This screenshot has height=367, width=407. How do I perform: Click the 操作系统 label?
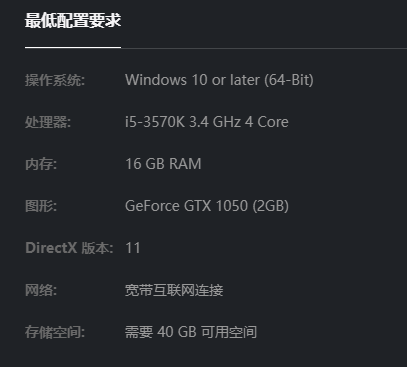click(55, 80)
